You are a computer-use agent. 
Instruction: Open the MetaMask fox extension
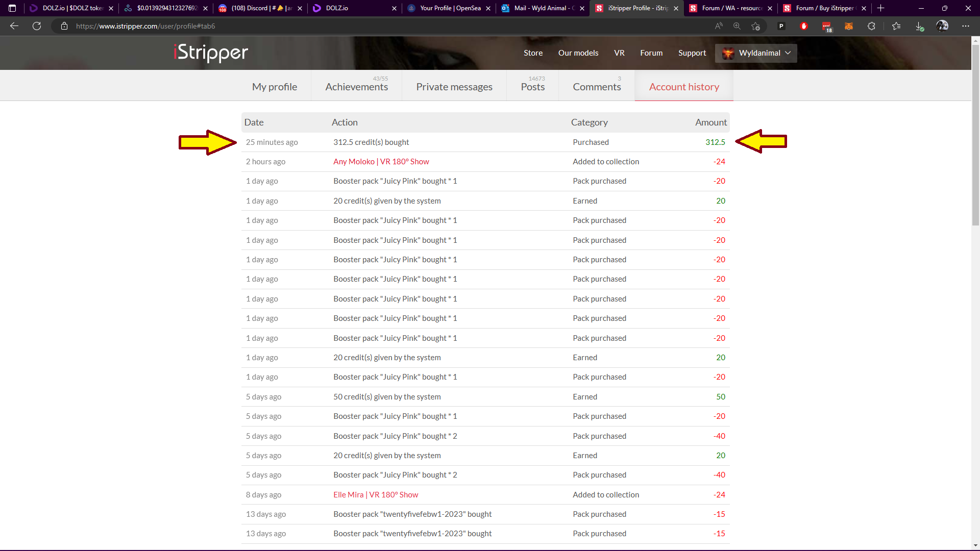(x=849, y=26)
